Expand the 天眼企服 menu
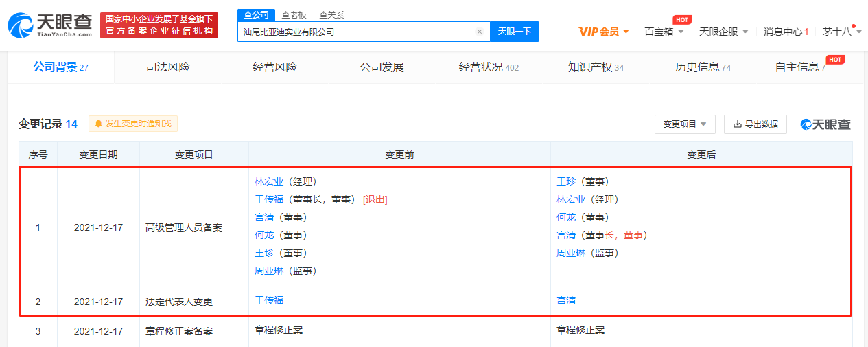The width and height of the screenshot is (868, 347). [723, 32]
